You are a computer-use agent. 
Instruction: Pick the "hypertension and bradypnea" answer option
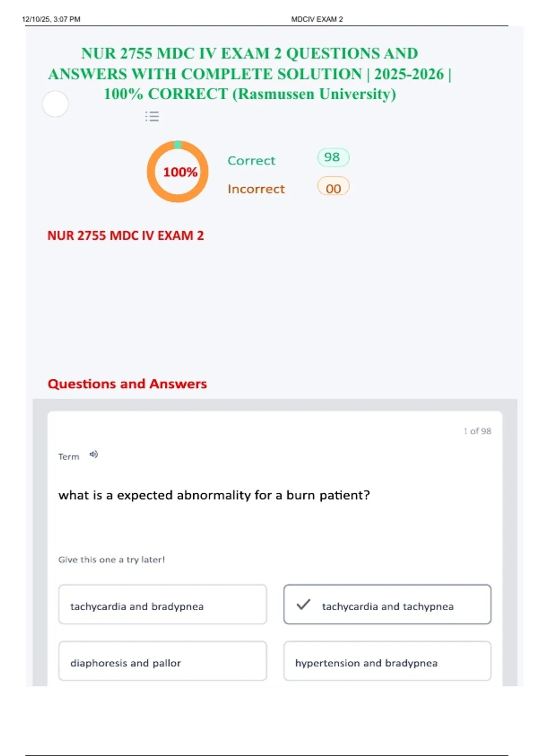click(x=387, y=661)
